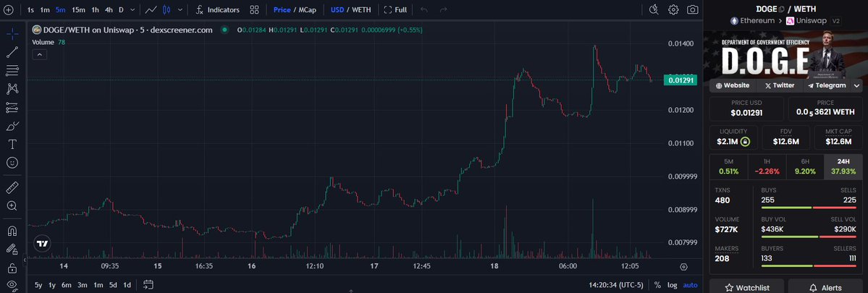Toggle log scale mode
The height and width of the screenshot is (293, 868).
pos(672,285)
